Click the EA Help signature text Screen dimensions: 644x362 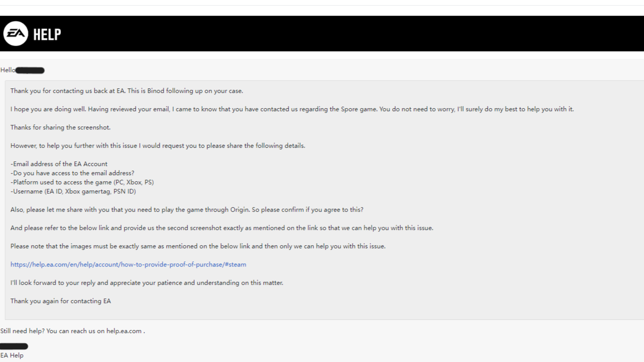point(12,355)
